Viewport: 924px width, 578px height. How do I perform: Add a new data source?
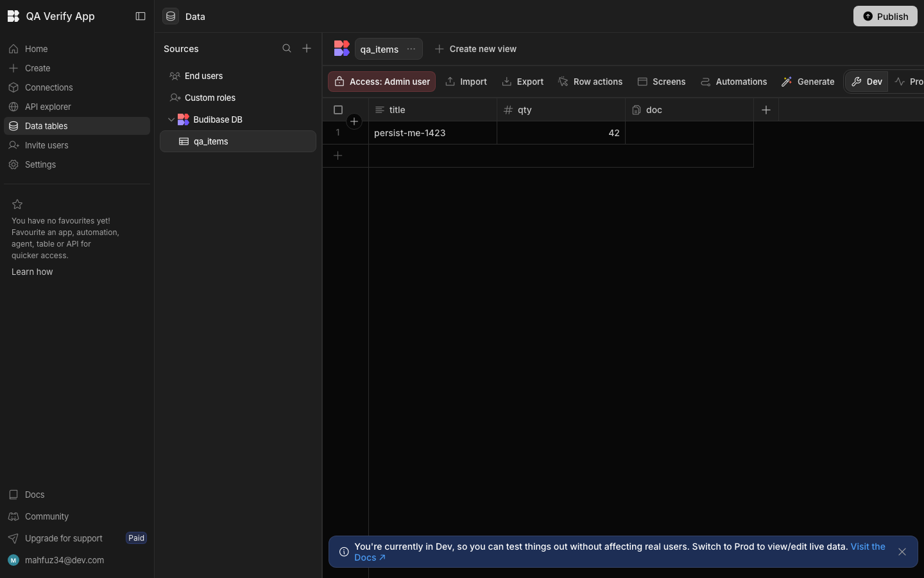point(307,48)
